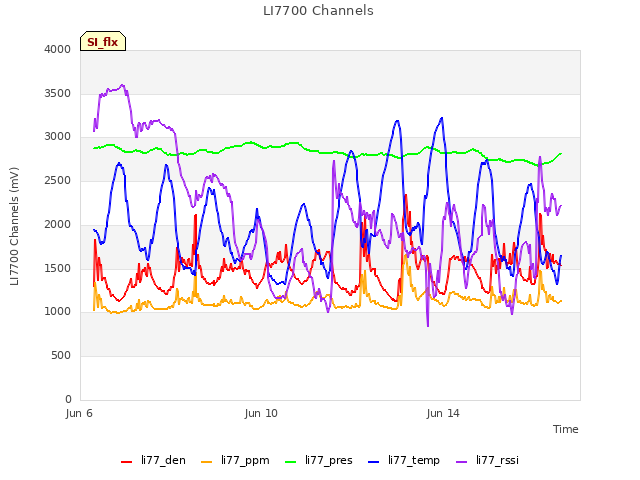The width and height of the screenshot is (640, 480).
Task: Click the 2500 y-axis tick label
Action: coord(58,180)
